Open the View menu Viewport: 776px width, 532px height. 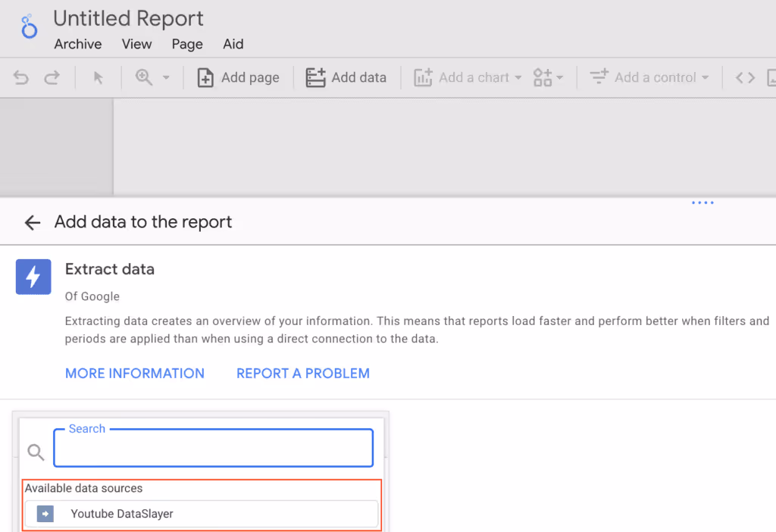click(136, 44)
